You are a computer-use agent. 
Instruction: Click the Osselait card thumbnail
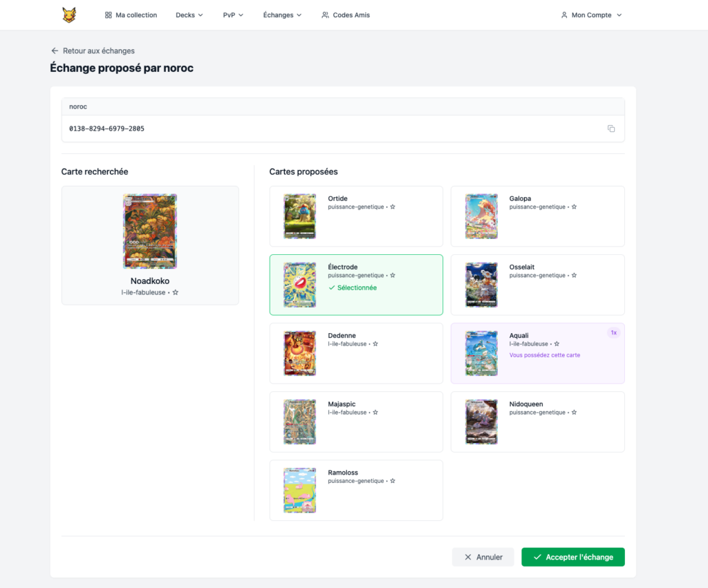click(481, 285)
